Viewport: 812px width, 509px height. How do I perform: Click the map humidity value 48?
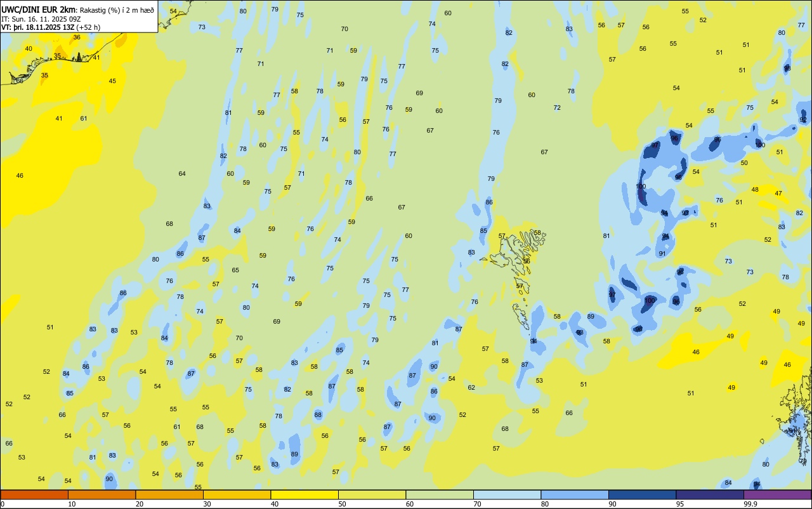[x=755, y=190]
